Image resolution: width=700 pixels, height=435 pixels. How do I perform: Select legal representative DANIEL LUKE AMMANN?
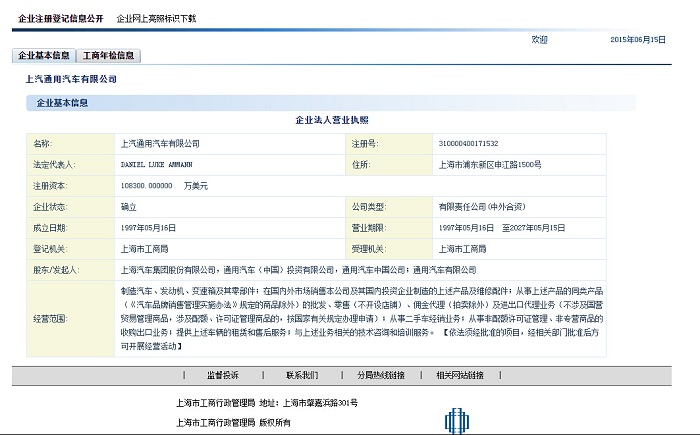[156, 164]
